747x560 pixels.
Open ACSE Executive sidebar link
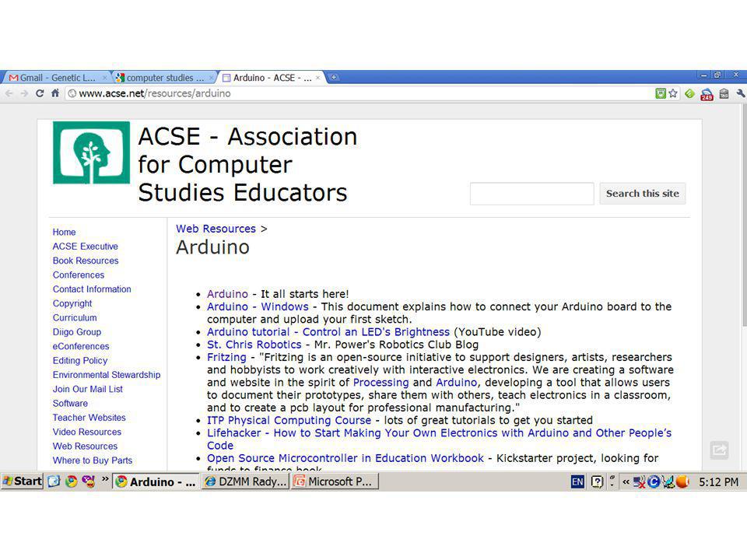tap(86, 247)
